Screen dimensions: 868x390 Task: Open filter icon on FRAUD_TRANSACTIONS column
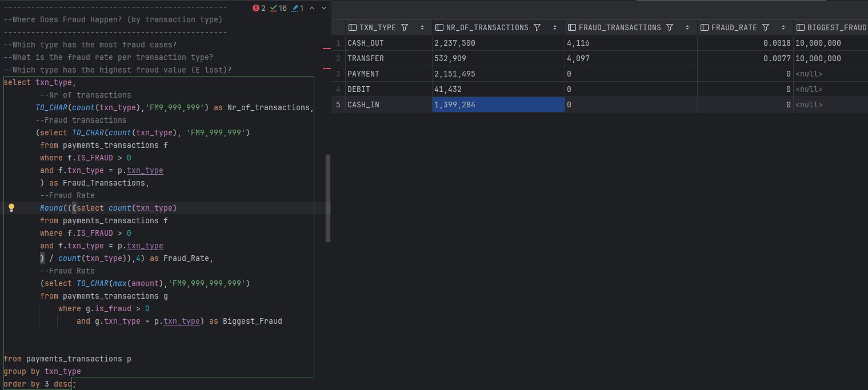click(x=670, y=27)
